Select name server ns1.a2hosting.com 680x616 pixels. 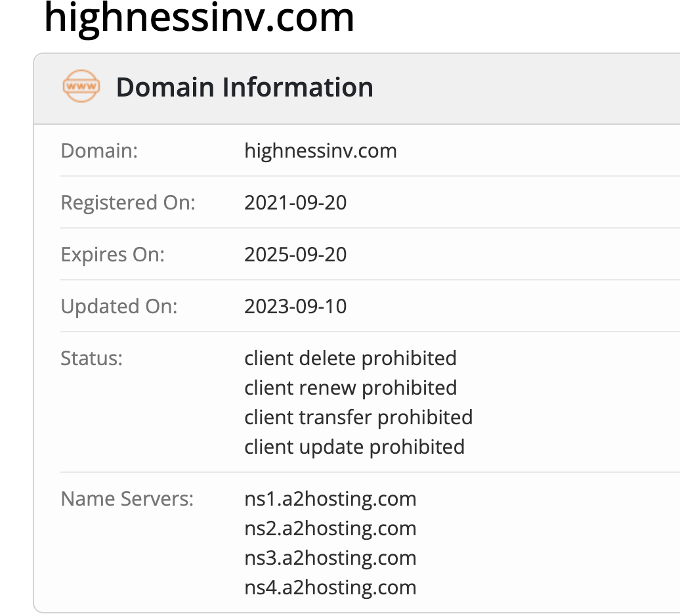(330, 499)
